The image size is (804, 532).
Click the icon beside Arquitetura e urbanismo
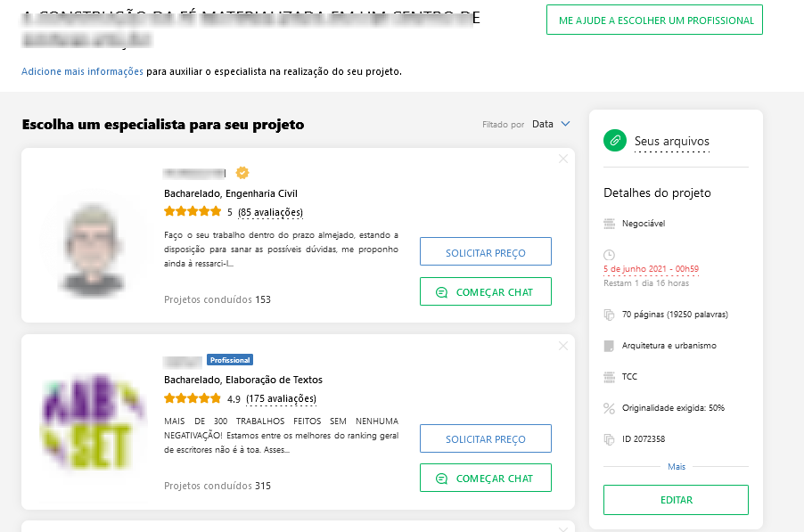click(609, 346)
